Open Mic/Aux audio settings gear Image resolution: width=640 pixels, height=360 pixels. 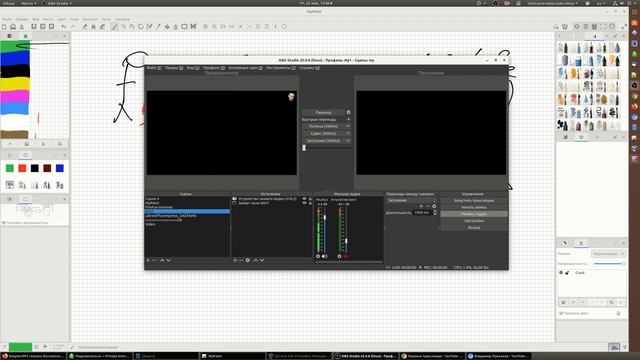click(318, 256)
